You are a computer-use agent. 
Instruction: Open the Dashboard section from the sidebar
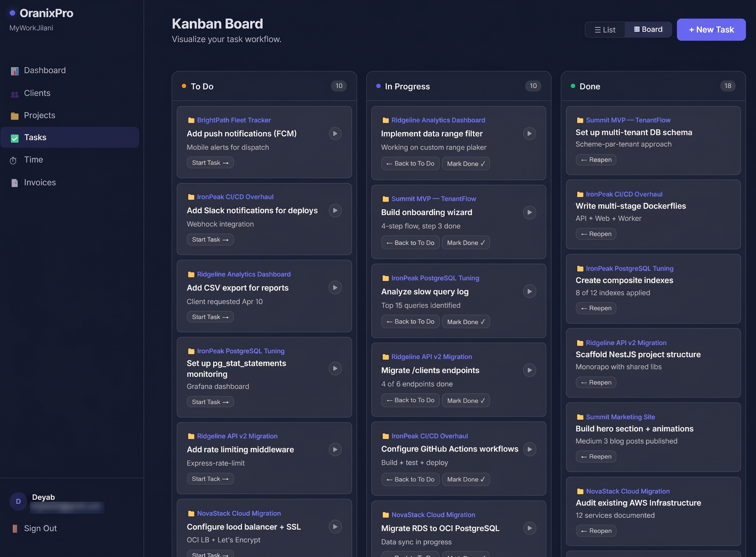click(45, 70)
